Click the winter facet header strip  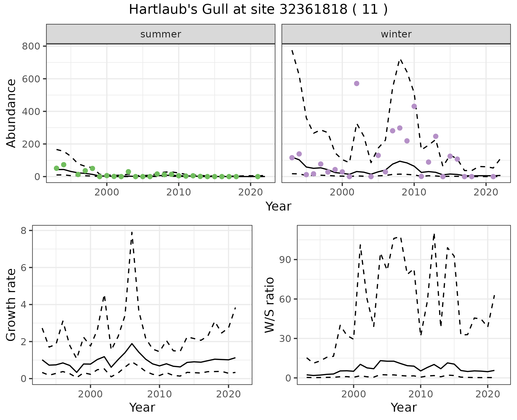(x=396, y=34)
